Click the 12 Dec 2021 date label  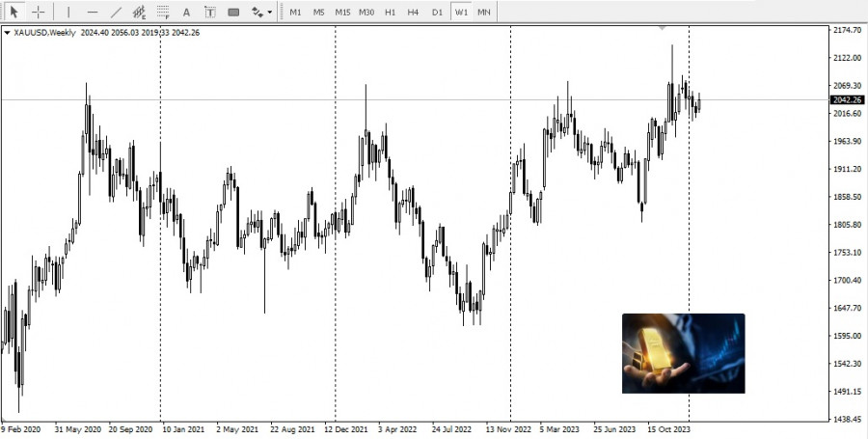346,429
